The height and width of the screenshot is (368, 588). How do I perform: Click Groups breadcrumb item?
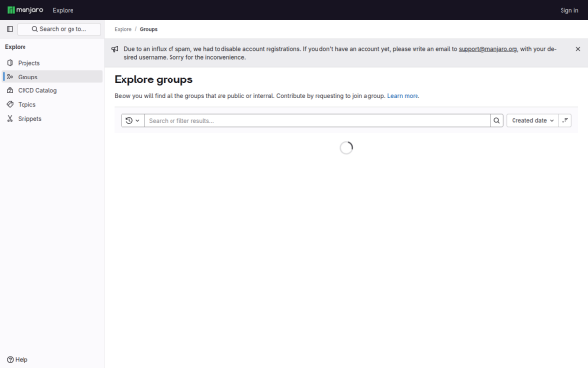coord(149,29)
